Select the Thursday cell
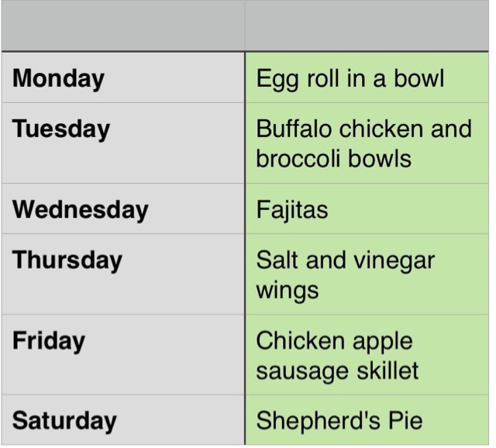 (x=122, y=274)
